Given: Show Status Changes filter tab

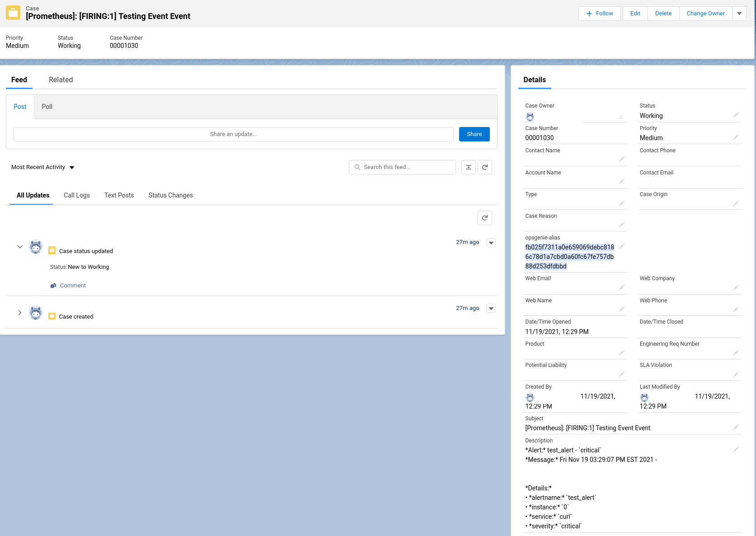Looking at the screenshot, I should coord(171,195).
